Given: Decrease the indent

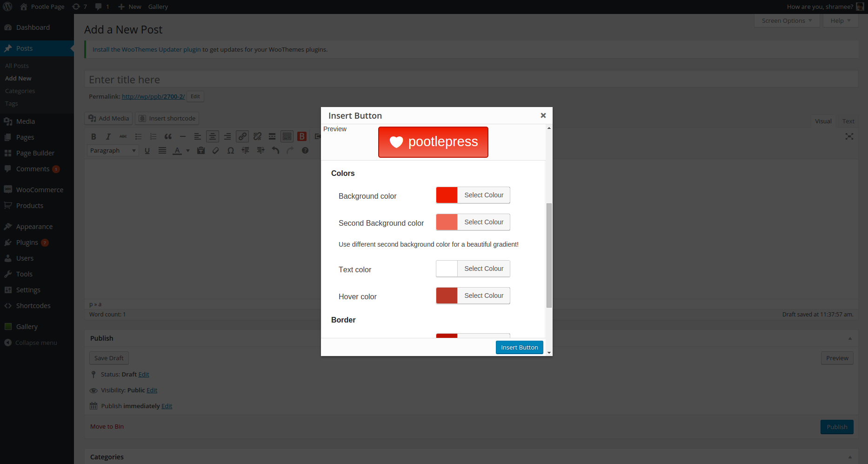Looking at the screenshot, I should [246, 150].
